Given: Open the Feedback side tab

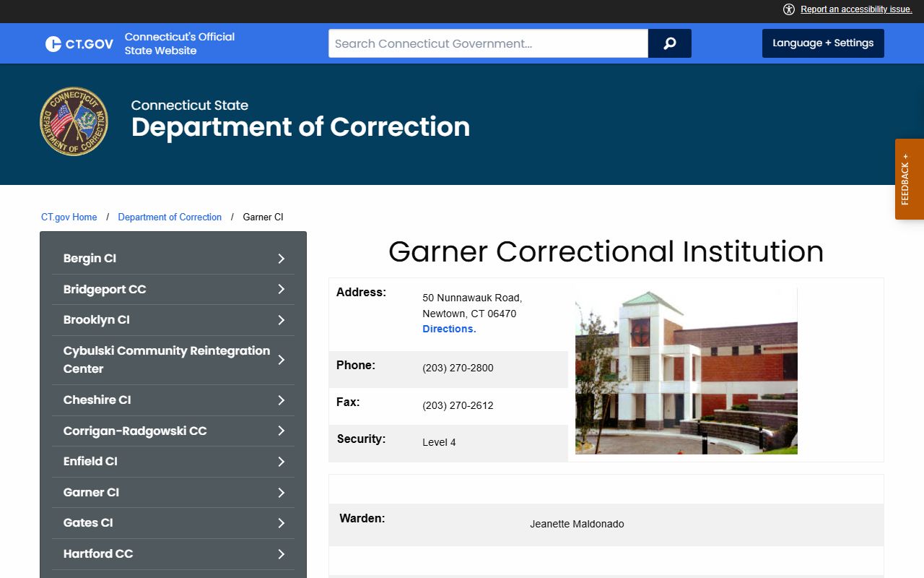Looking at the screenshot, I should [x=910, y=179].
